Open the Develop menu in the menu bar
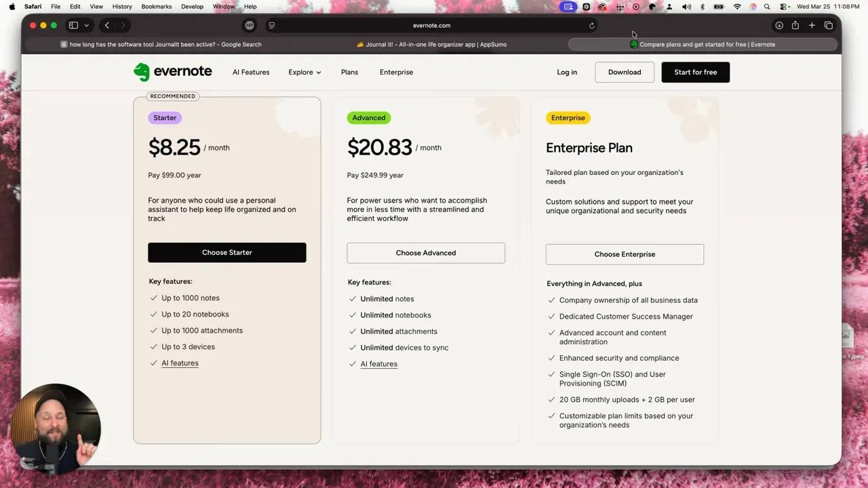This screenshot has height=488, width=868. click(x=192, y=6)
